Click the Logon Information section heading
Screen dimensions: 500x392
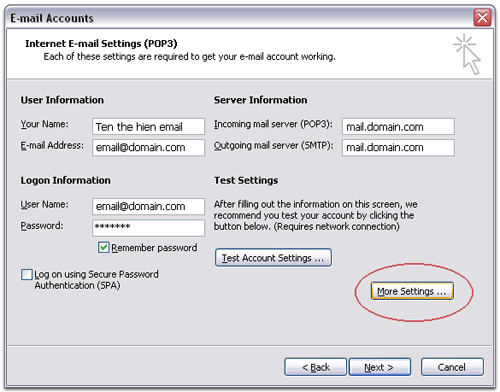[66, 180]
